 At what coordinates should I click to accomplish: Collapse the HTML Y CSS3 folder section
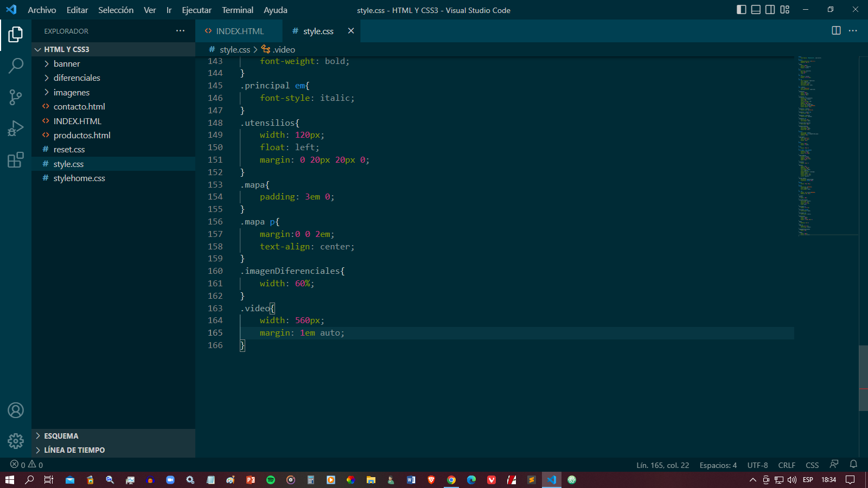point(113,49)
